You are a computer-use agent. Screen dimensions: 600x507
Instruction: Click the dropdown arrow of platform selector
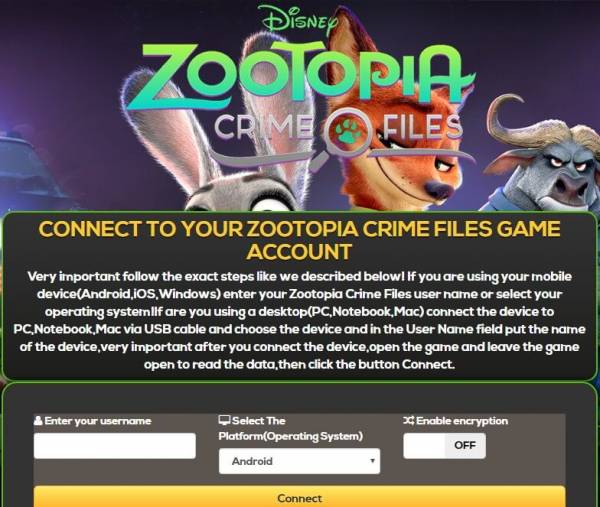372,461
